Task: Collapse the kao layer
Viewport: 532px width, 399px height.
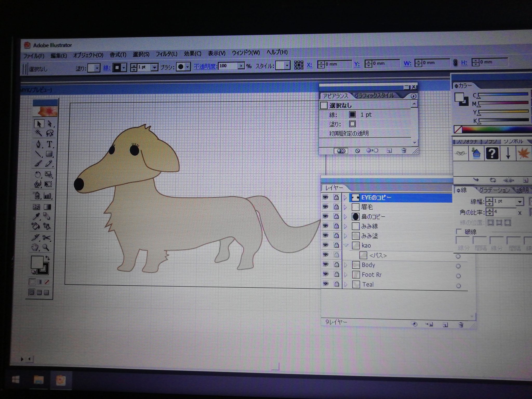Action: (x=346, y=245)
